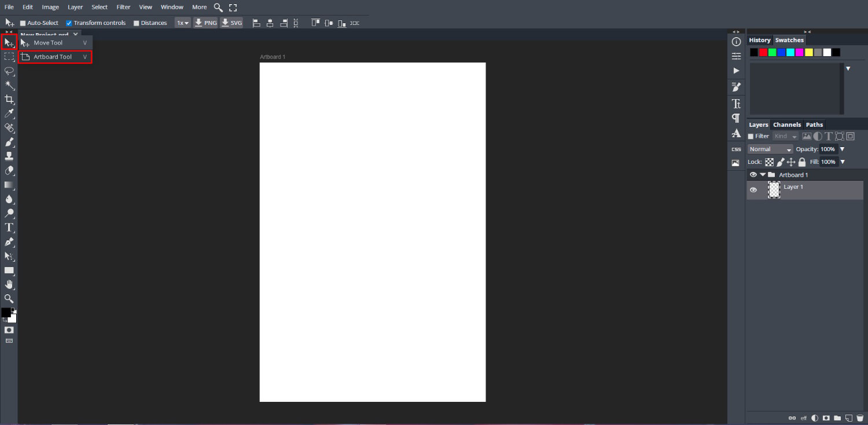Image resolution: width=868 pixels, height=425 pixels.
Task: Switch to the History tab
Action: 760,40
